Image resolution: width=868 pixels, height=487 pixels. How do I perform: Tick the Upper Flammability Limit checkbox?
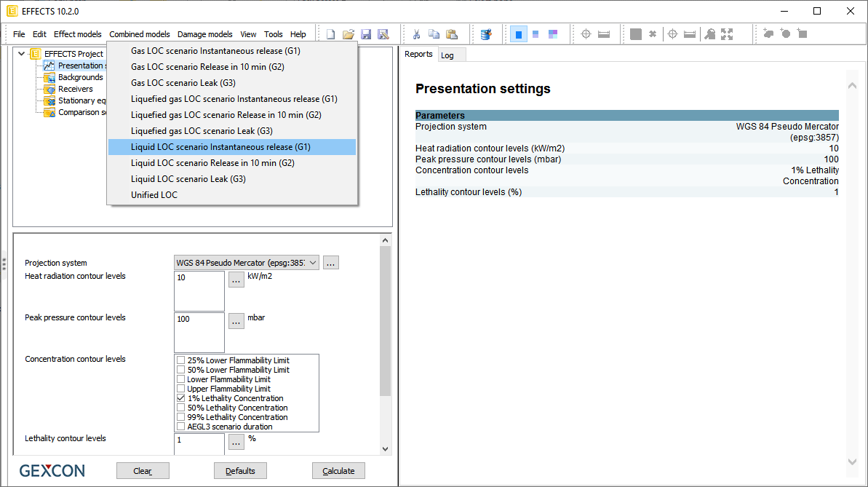tap(180, 389)
